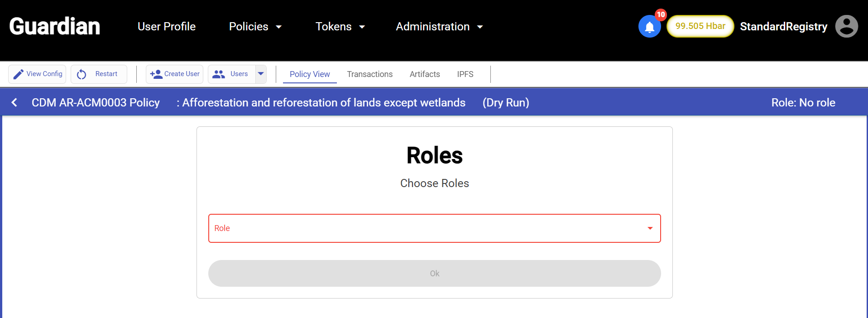Image resolution: width=868 pixels, height=318 pixels.
Task: Open the Role selection dropdown
Action: pyautogui.click(x=434, y=228)
